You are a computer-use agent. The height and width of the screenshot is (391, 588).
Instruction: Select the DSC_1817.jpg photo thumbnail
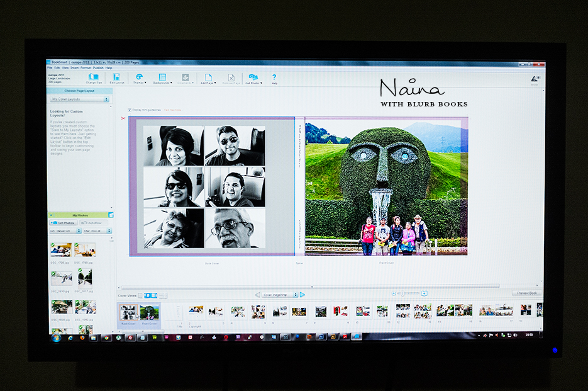click(85, 278)
